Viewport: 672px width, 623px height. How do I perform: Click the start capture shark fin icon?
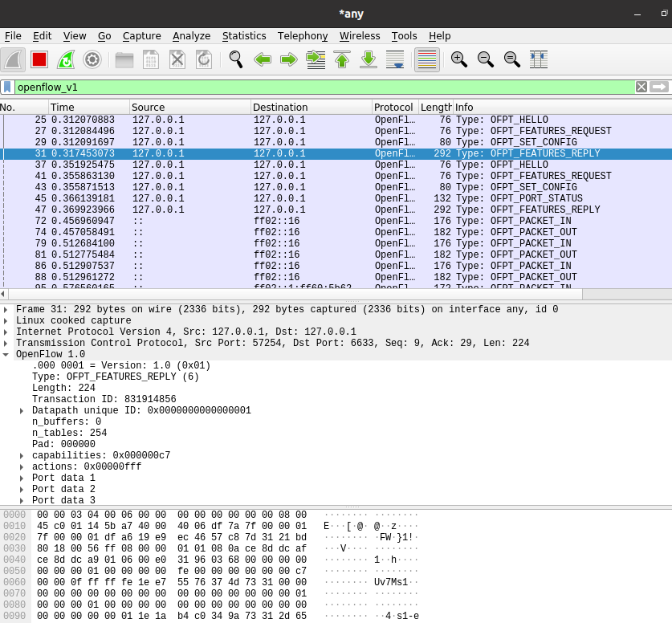13,59
